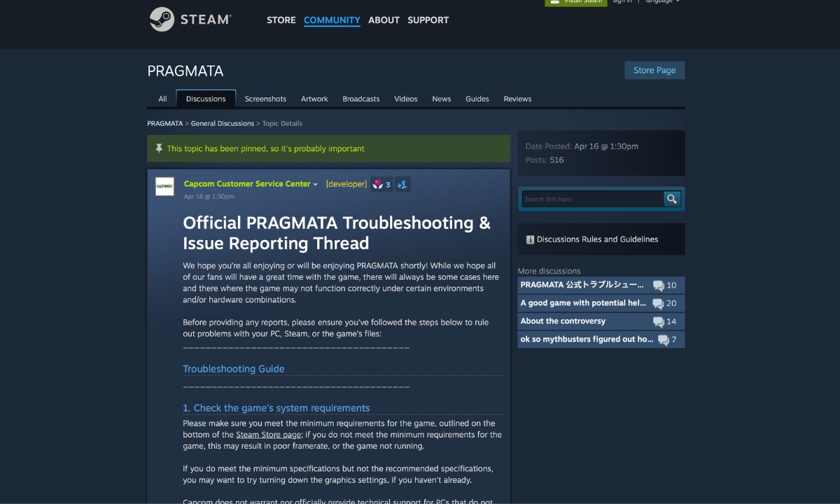The width and height of the screenshot is (840, 504).
Task: Click the 'Troubleshooting Guide' heading
Action: coord(234,369)
